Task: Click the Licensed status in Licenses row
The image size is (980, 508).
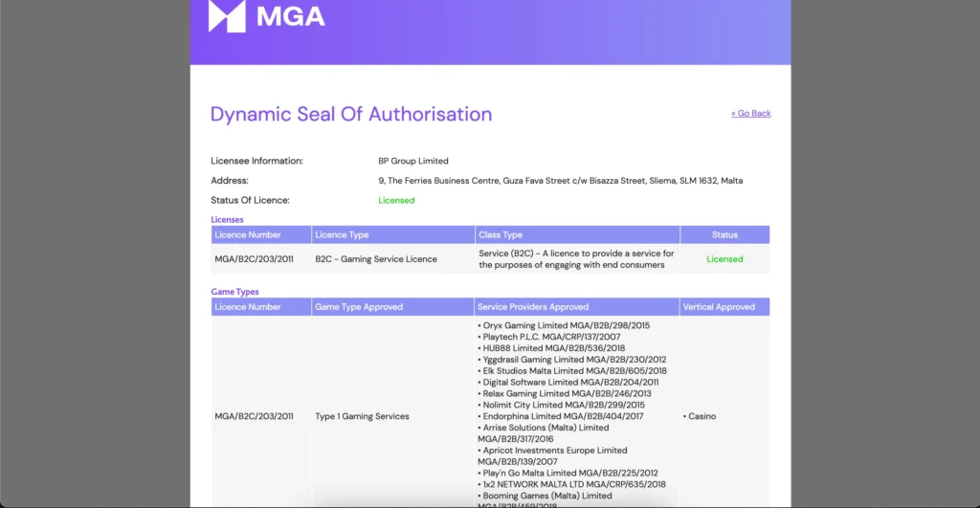Action: click(x=725, y=259)
